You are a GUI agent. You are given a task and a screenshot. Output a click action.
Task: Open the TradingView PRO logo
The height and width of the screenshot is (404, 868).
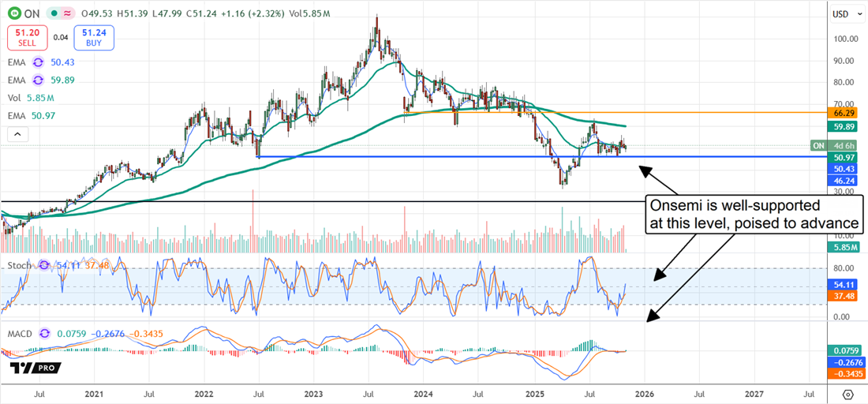[x=36, y=368]
